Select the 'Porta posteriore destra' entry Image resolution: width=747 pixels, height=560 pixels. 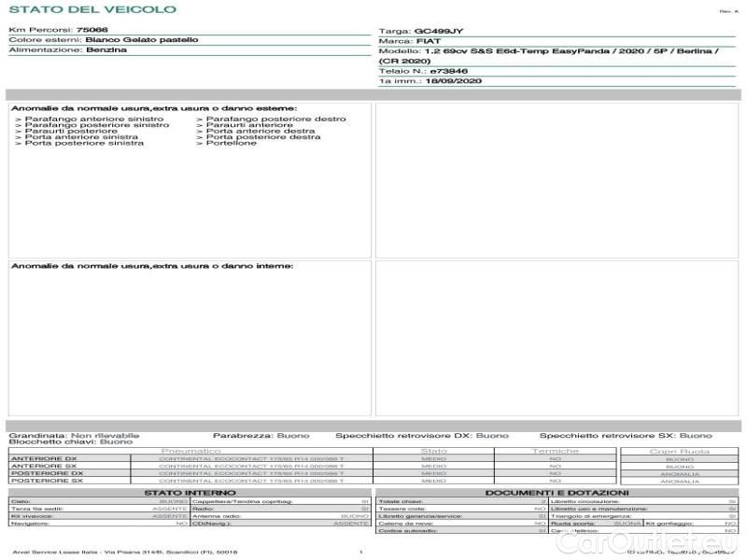point(263,137)
